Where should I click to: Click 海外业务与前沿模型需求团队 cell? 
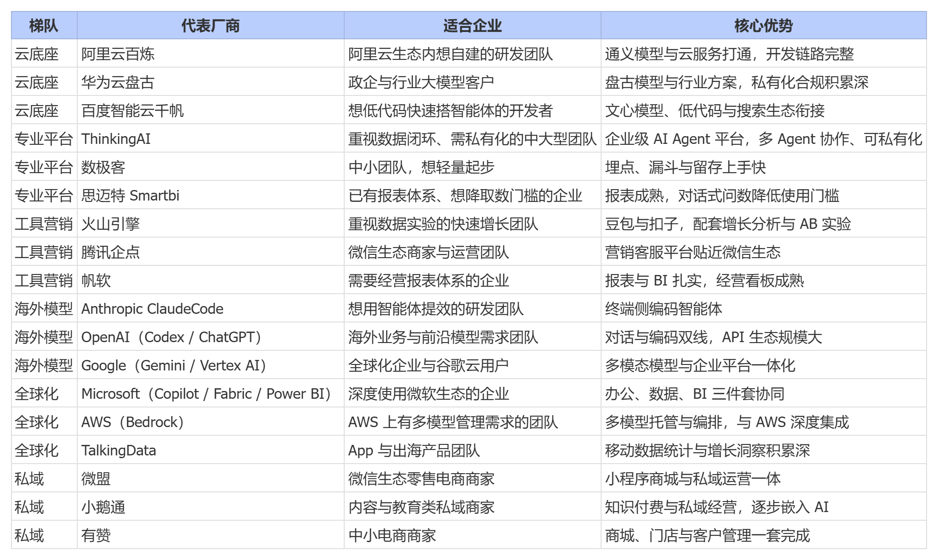click(473, 337)
